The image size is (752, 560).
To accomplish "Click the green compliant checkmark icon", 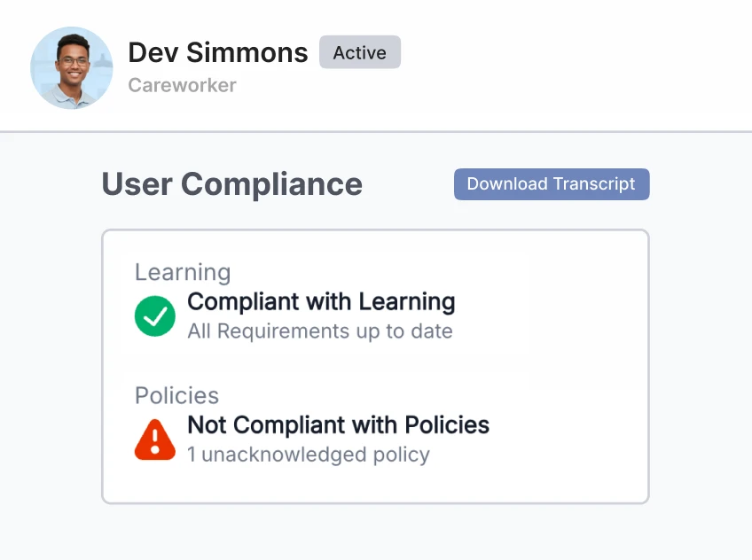I will click(x=155, y=316).
